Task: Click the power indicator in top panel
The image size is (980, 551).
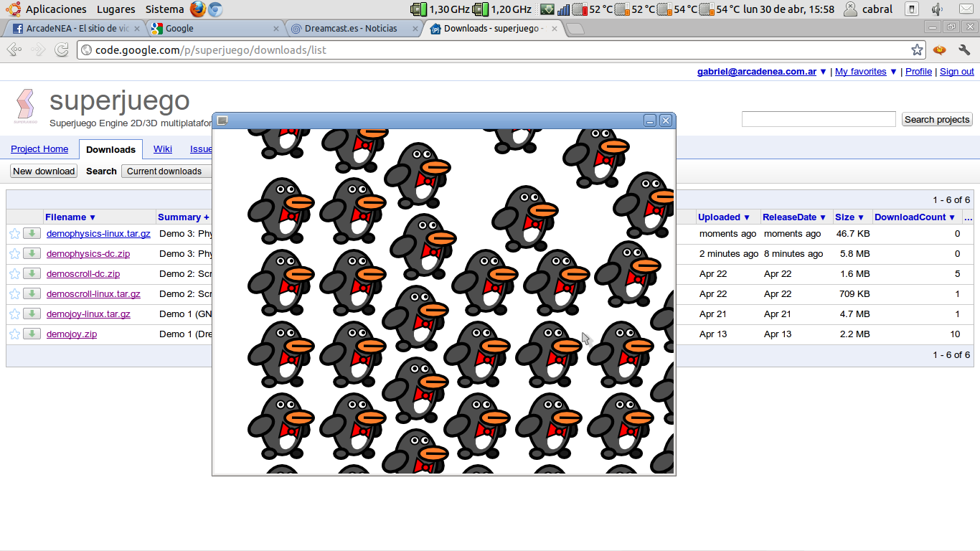Action: click(x=912, y=9)
